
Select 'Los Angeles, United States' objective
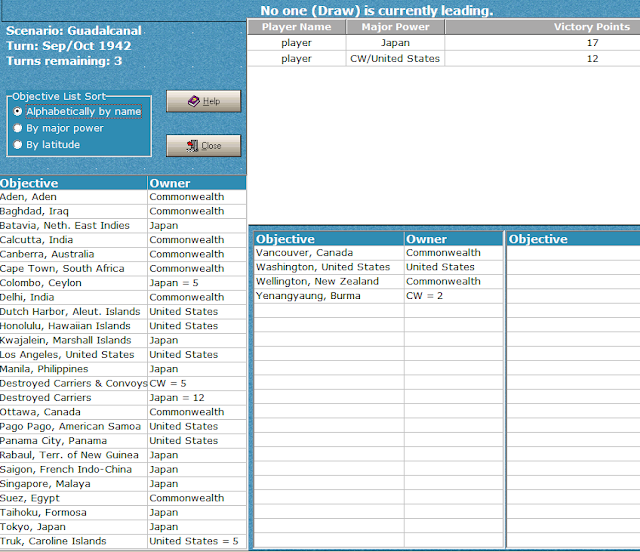(x=123, y=354)
